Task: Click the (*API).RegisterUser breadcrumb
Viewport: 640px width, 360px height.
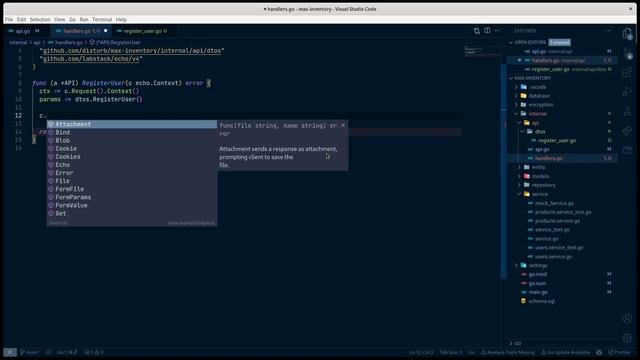Action: pyautogui.click(x=115, y=42)
